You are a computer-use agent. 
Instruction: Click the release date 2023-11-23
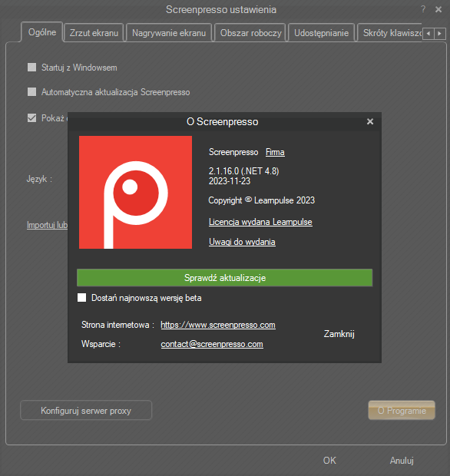click(x=230, y=181)
